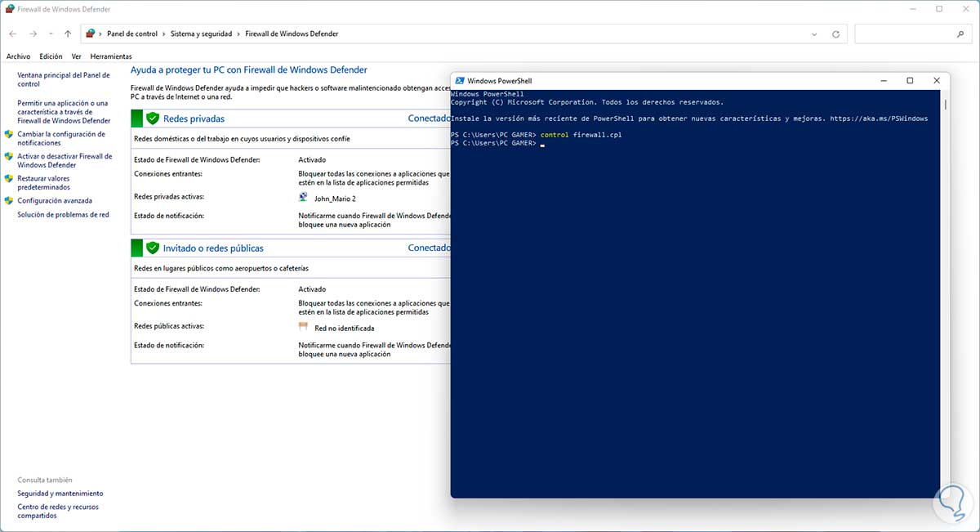This screenshot has width=980, height=532.
Task: Click the Back arrow in Control Panel
Action: pyautogui.click(x=13, y=34)
